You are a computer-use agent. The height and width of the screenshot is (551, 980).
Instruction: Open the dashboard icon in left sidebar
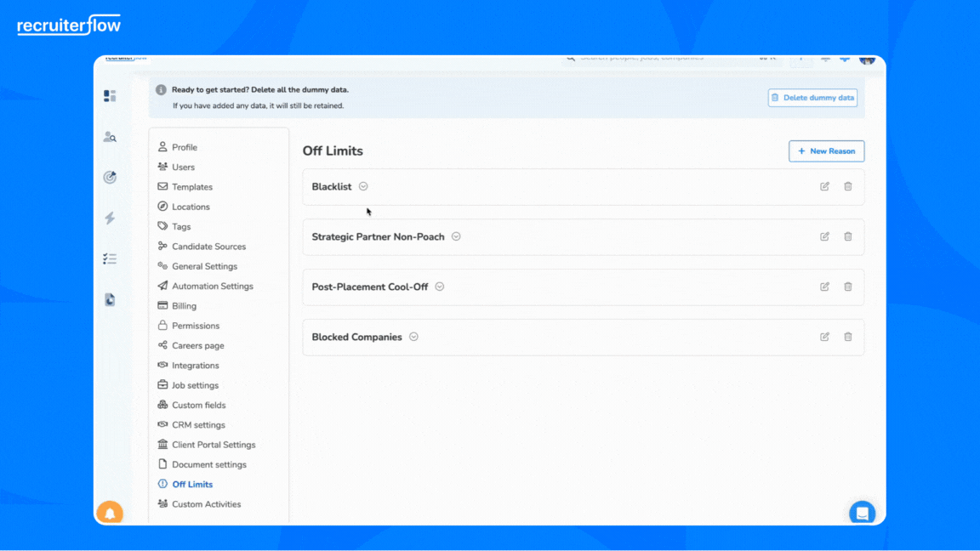click(110, 96)
